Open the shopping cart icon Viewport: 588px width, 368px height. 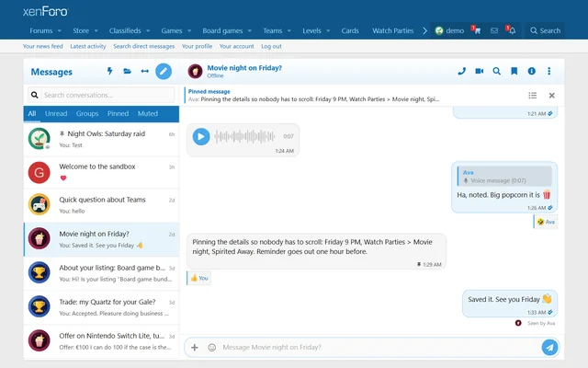pos(476,30)
